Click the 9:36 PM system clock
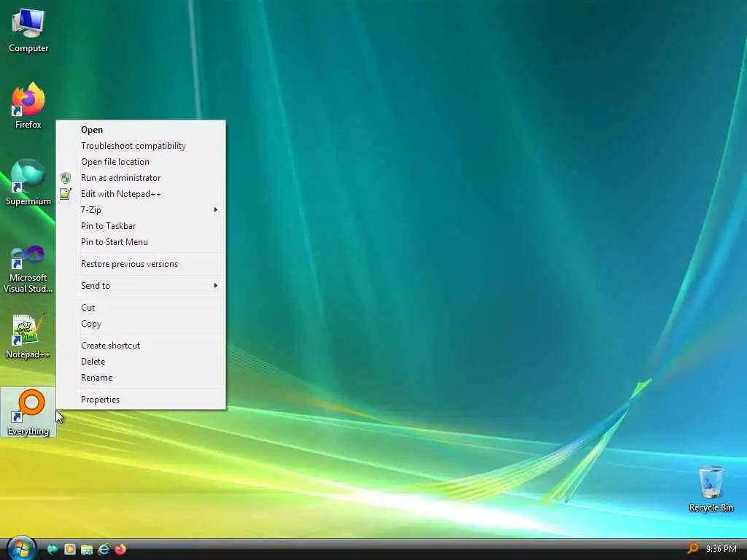This screenshot has height=560, width=747. pyautogui.click(x=721, y=549)
